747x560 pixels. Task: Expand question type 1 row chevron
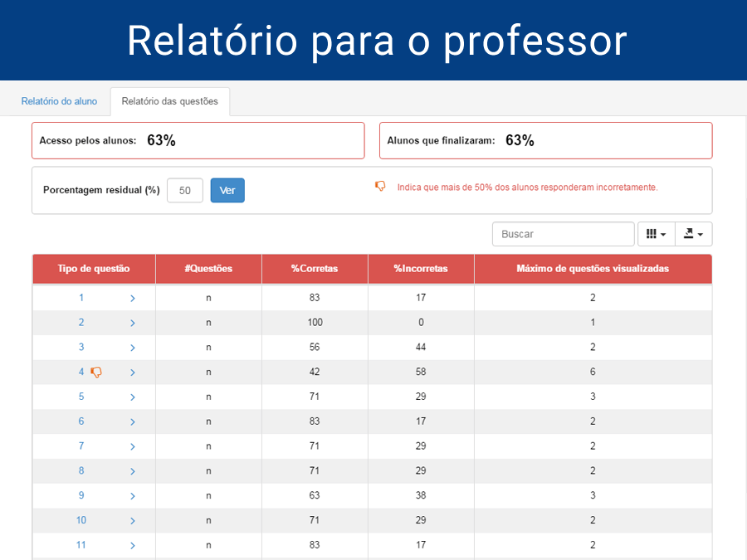(x=133, y=298)
